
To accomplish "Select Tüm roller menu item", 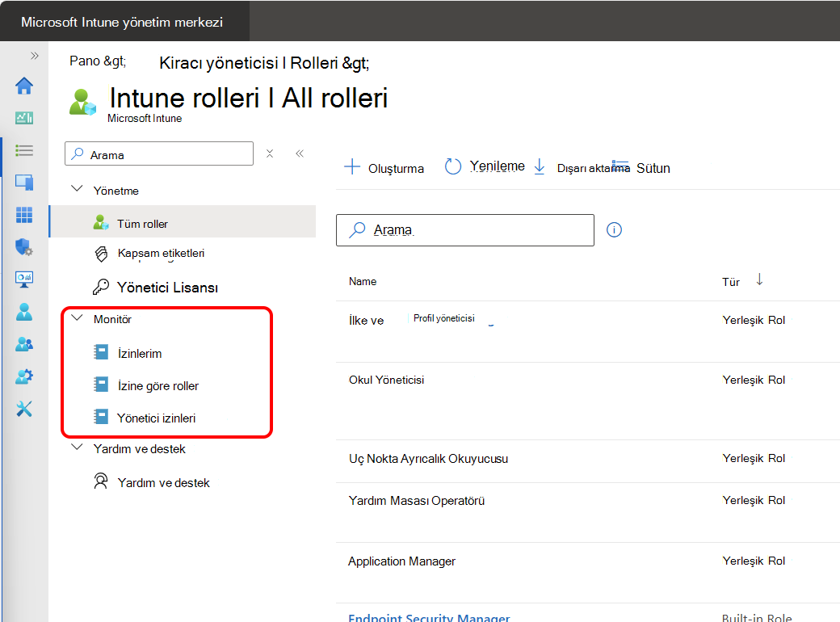I will point(183,222).
